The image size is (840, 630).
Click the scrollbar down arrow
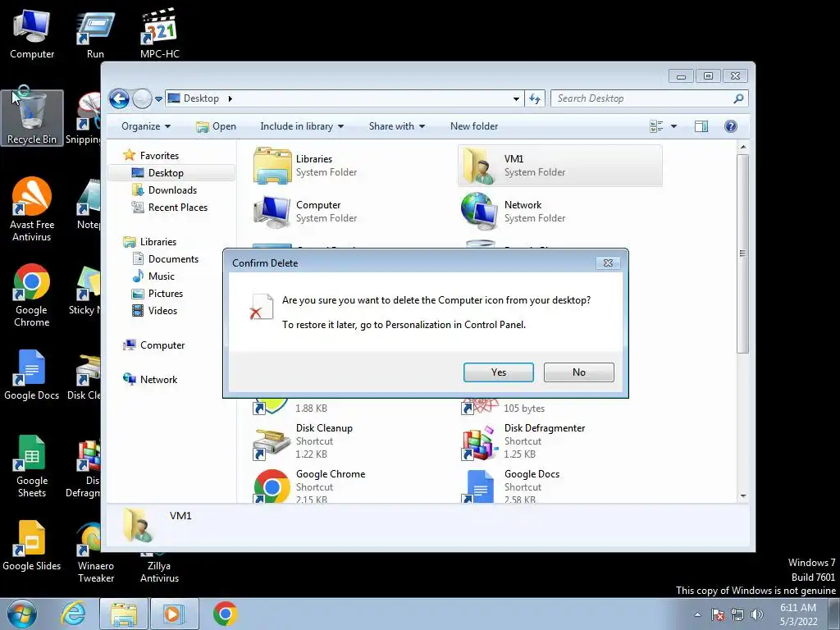[743, 496]
